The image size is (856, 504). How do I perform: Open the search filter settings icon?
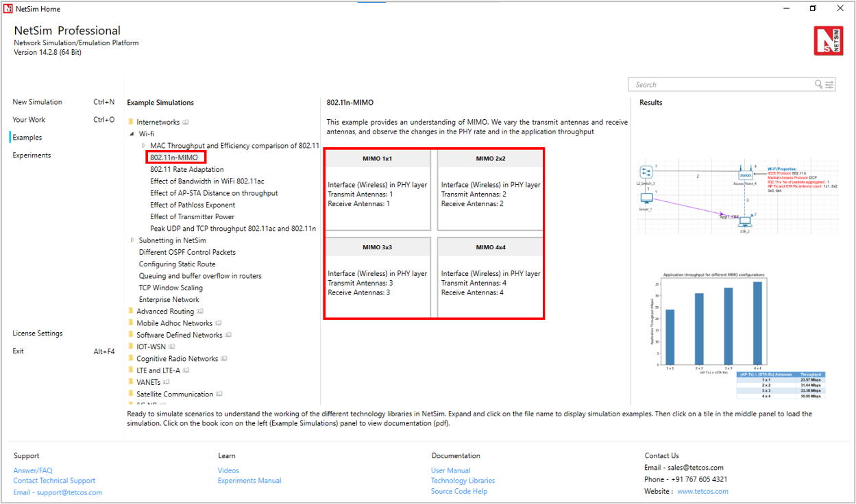point(829,84)
